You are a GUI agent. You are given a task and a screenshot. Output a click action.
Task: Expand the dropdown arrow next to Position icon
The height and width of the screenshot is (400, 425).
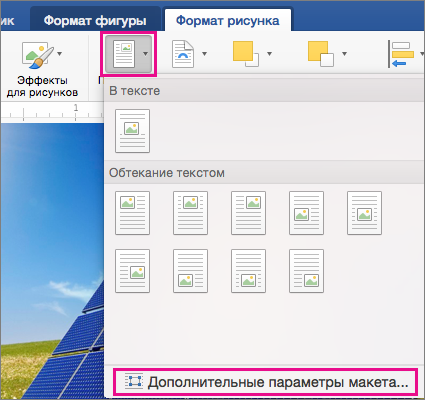[204, 54]
